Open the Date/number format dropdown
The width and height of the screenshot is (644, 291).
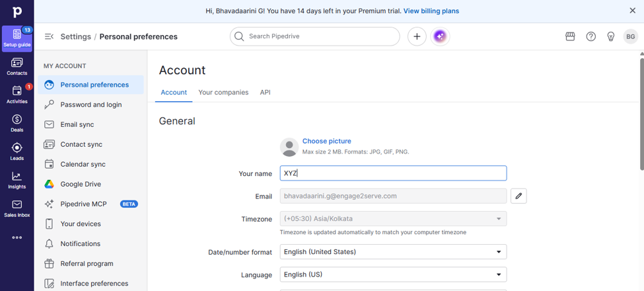(393, 251)
